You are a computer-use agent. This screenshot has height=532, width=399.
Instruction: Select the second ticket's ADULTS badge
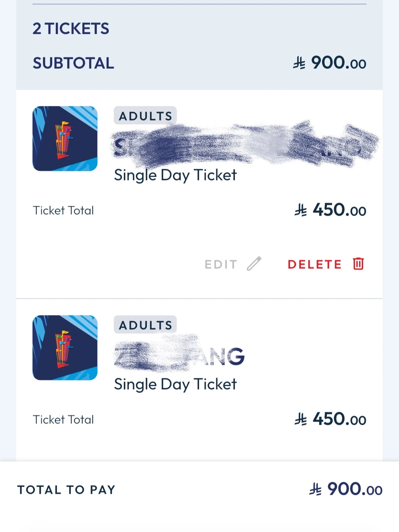145,325
